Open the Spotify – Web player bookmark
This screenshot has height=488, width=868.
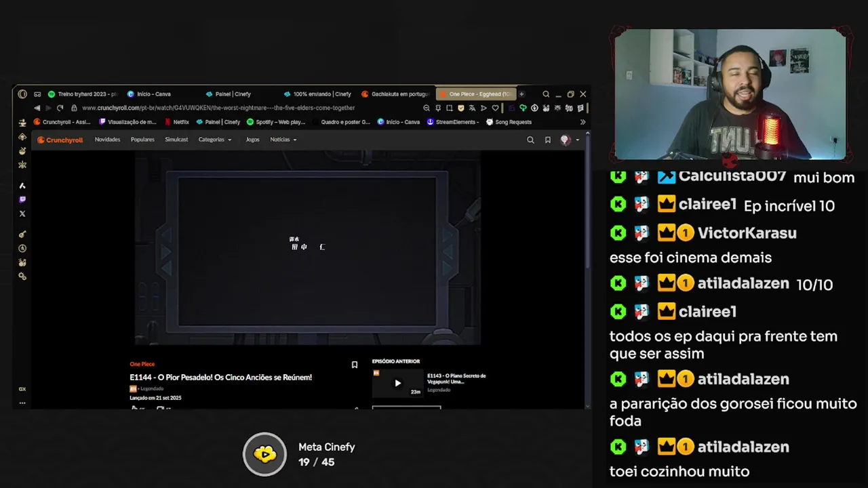(x=276, y=122)
